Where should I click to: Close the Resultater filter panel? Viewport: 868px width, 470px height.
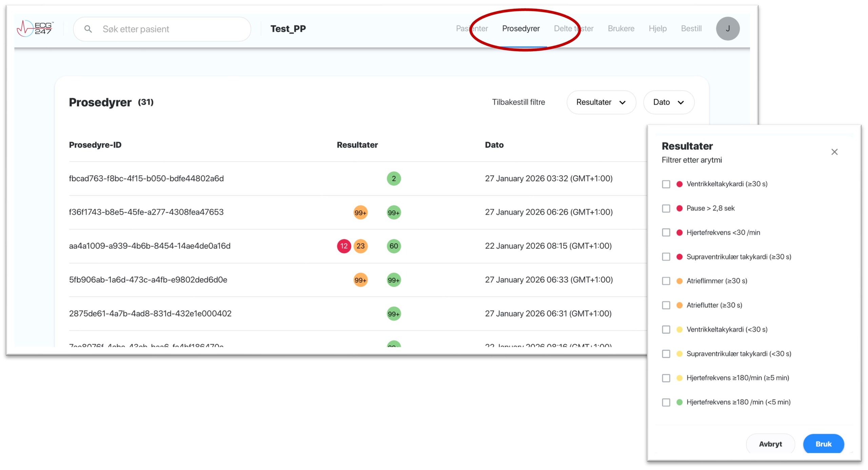point(834,152)
